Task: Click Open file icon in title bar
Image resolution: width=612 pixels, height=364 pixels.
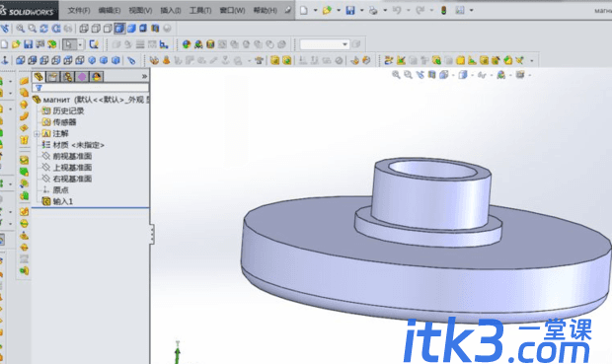Action: click(327, 11)
